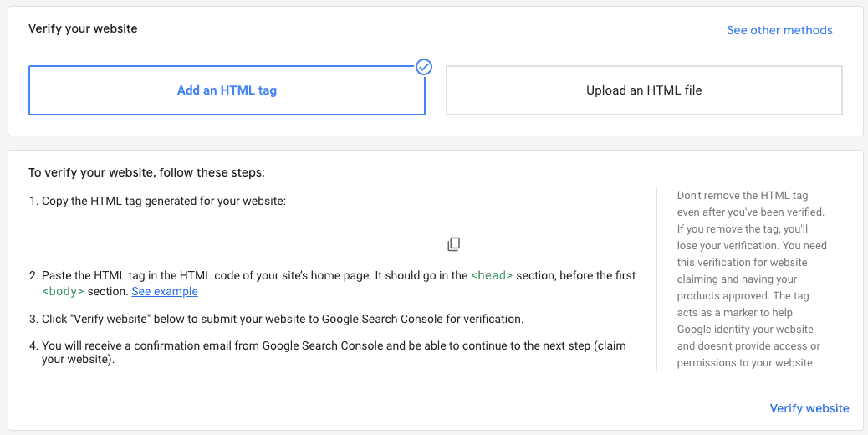Open the "See example" link

tap(165, 292)
